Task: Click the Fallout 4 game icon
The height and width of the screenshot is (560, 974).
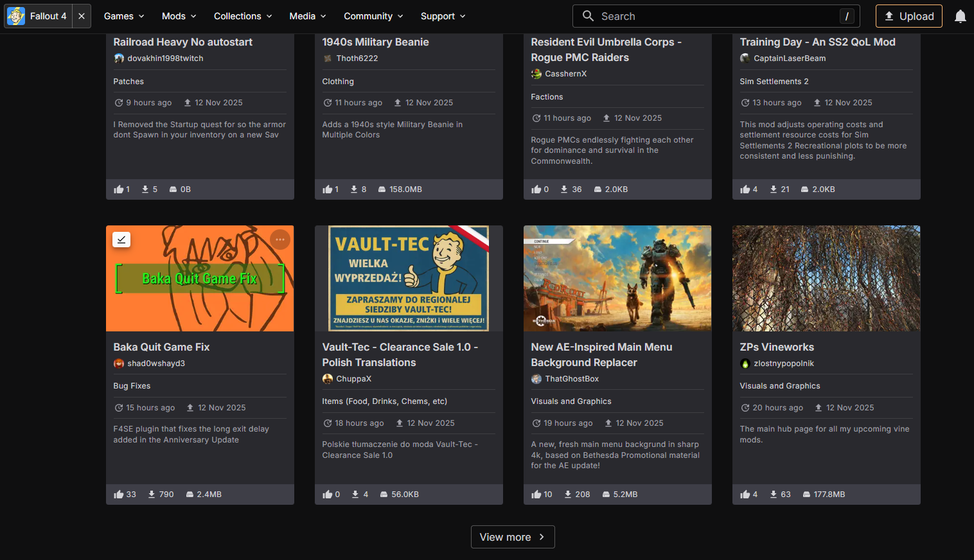Action: click(16, 16)
